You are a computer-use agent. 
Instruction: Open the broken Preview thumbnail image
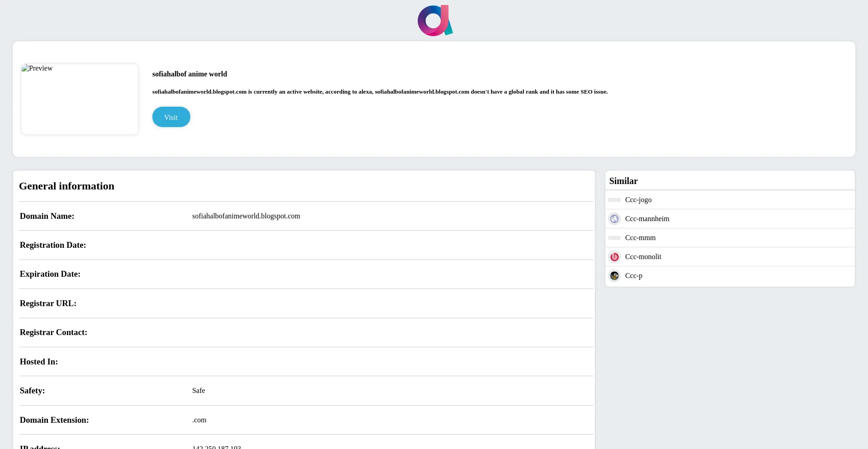(80, 99)
